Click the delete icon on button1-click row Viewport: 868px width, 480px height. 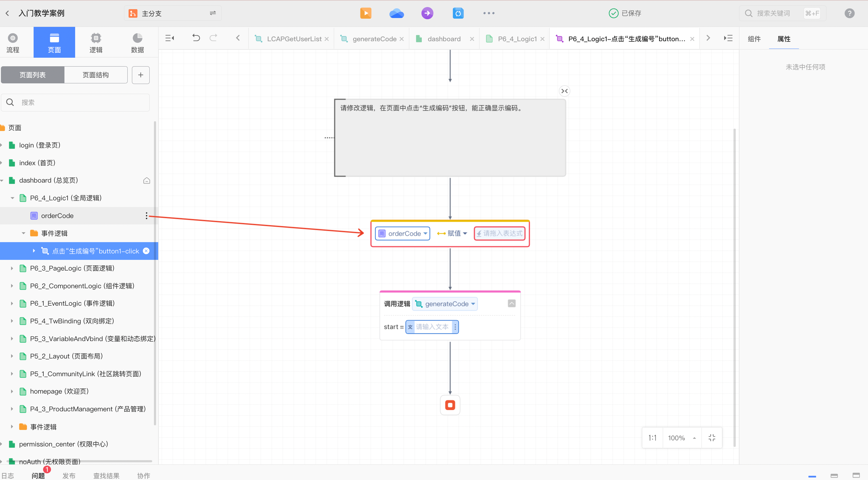point(146,251)
